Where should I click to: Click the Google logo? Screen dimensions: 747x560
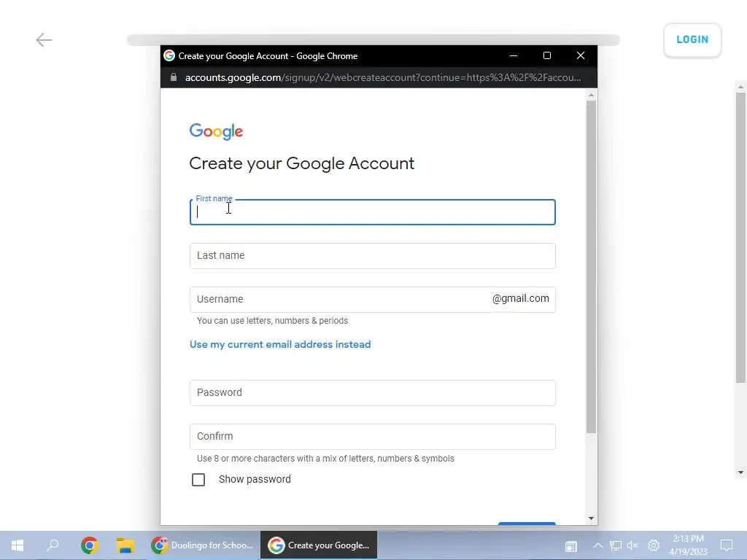(x=216, y=131)
